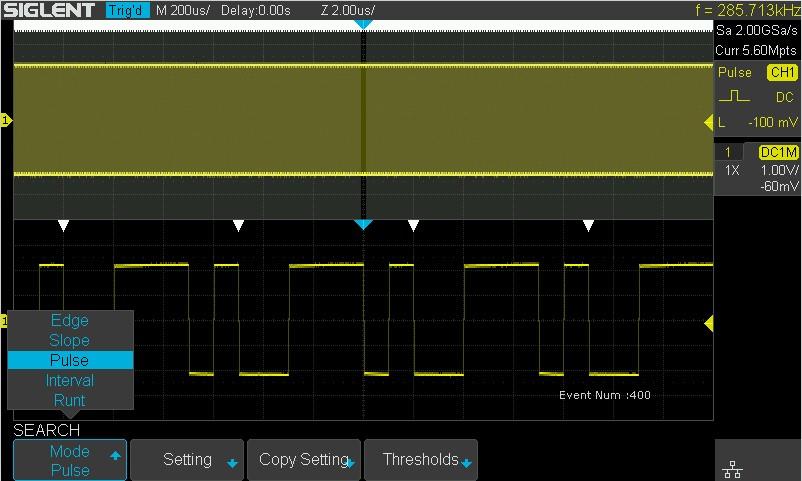The height and width of the screenshot is (481, 802).
Task: Select Interval search mode
Action: pyautogui.click(x=70, y=380)
